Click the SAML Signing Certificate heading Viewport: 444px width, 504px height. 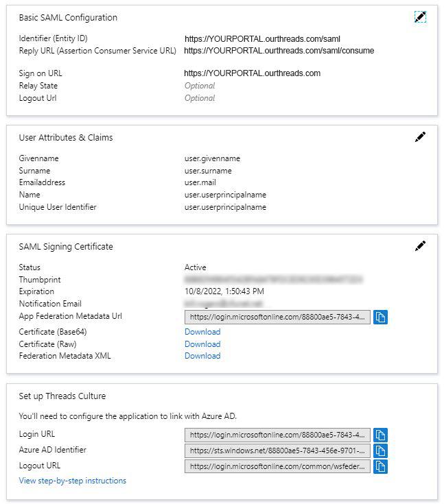[x=66, y=247]
